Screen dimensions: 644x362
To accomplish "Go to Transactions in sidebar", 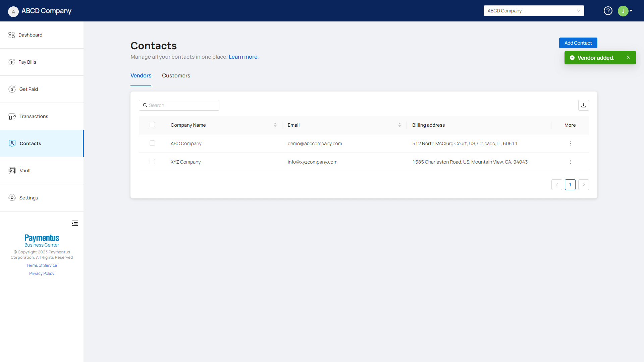I will pyautogui.click(x=34, y=116).
